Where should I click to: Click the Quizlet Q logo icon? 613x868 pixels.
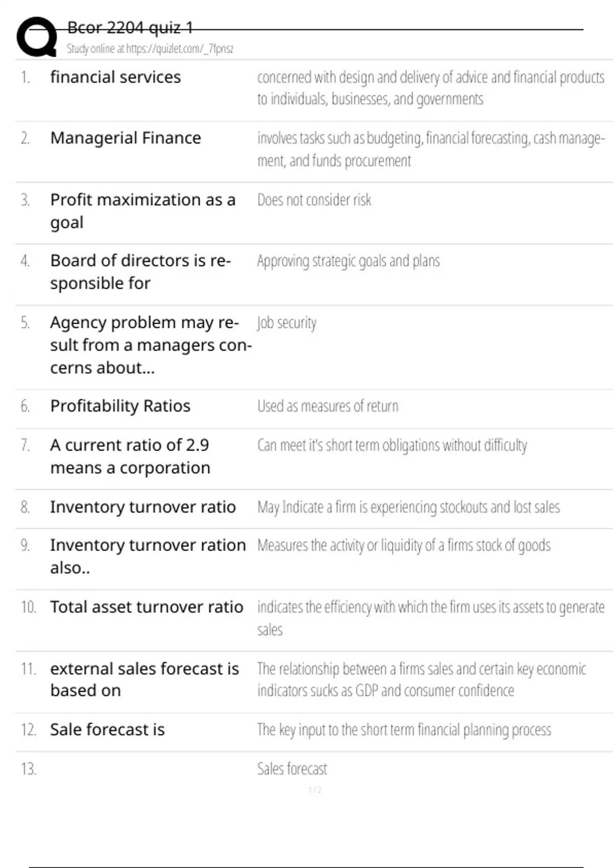36,37
